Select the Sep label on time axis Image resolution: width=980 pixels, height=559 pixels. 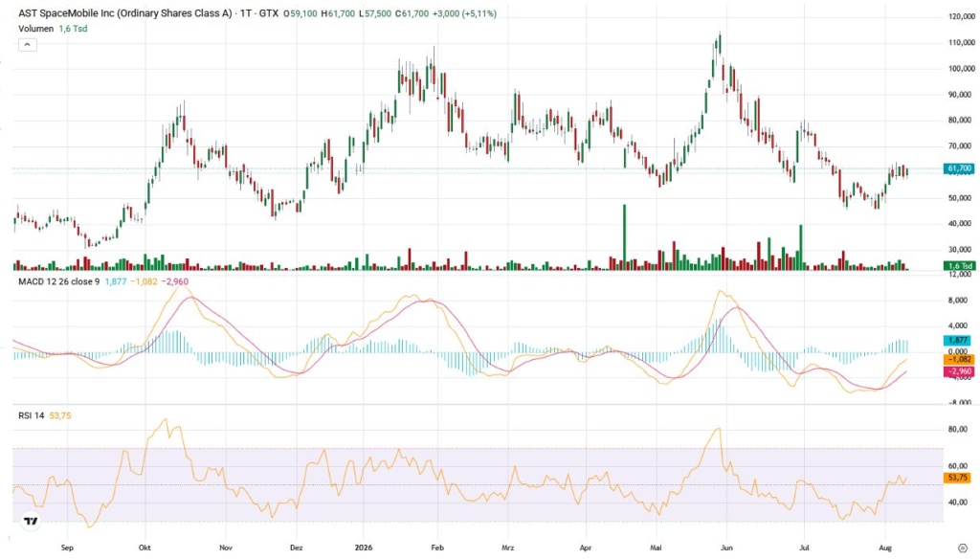[67, 548]
